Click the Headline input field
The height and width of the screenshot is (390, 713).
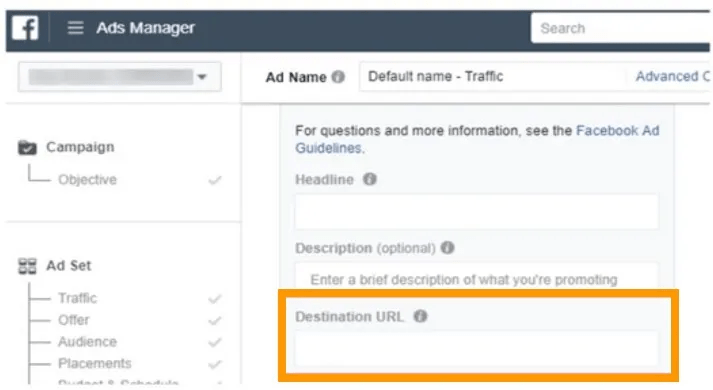coord(477,211)
